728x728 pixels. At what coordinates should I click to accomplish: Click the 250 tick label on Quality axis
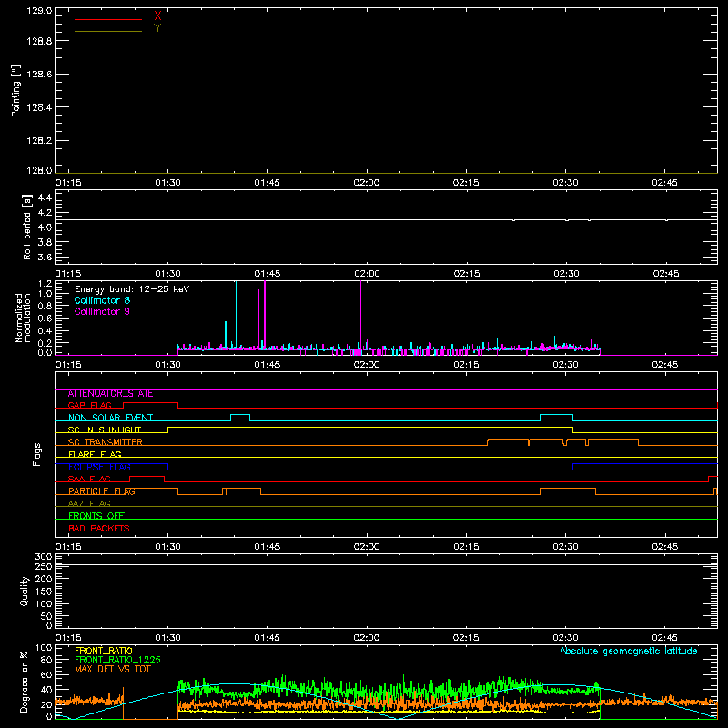(x=44, y=567)
